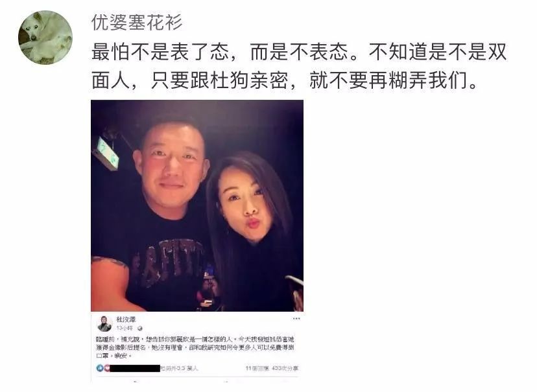Image resolution: width=537 pixels, height=392 pixels.
Task: Click the woman's face in the photo
Action: tap(244, 204)
